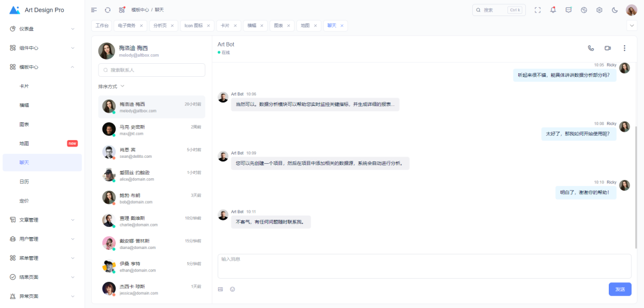Viewport: 644px width, 308px height.
Task: Select contact jessica@domain.com
Action: 151,289
